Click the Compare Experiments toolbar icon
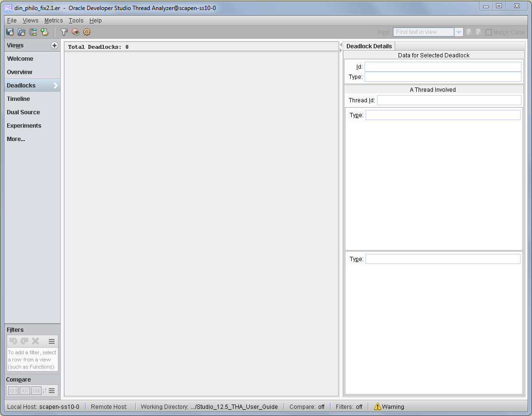The width and height of the screenshot is (532, 416). pyautogui.click(x=33, y=32)
